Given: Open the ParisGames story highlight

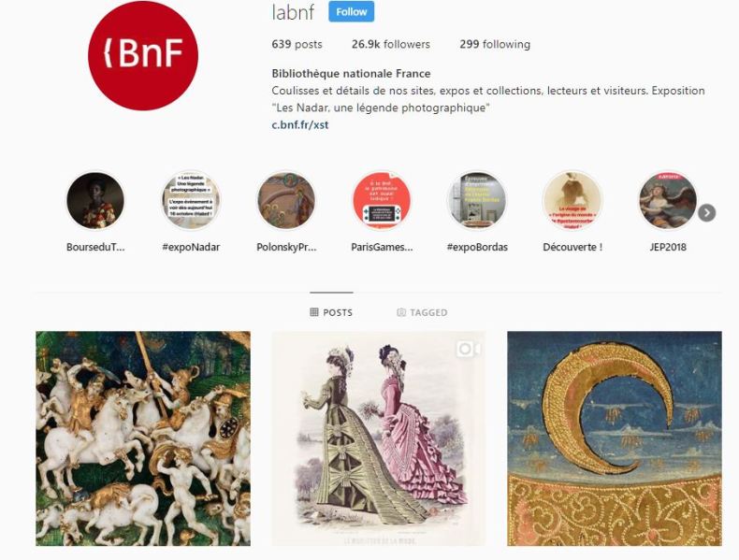Looking at the screenshot, I should [382, 201].
